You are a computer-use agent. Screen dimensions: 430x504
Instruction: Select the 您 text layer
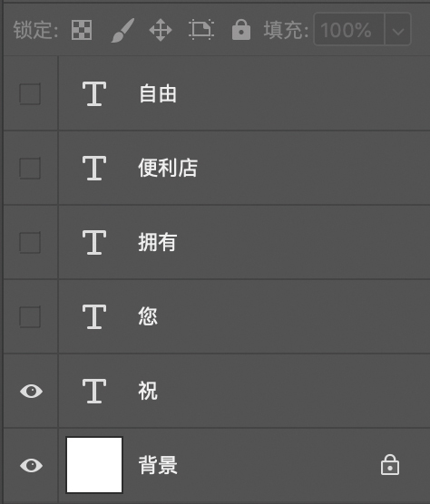(x=244, y=316)
